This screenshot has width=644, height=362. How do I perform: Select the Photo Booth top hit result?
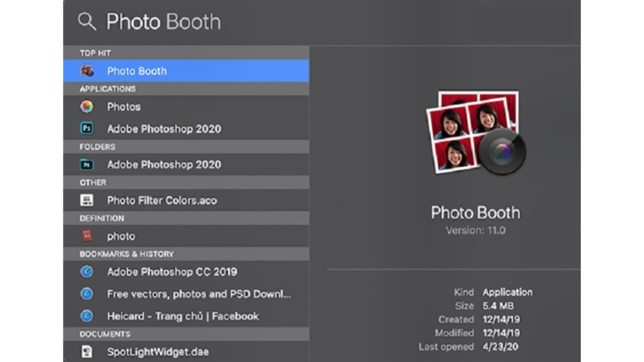click(x=186, y=71)
